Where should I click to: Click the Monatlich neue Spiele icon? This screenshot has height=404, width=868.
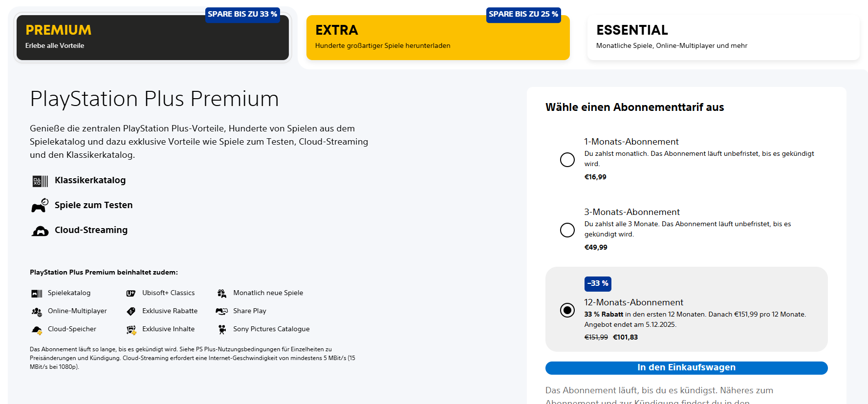(x=222, y=293)
